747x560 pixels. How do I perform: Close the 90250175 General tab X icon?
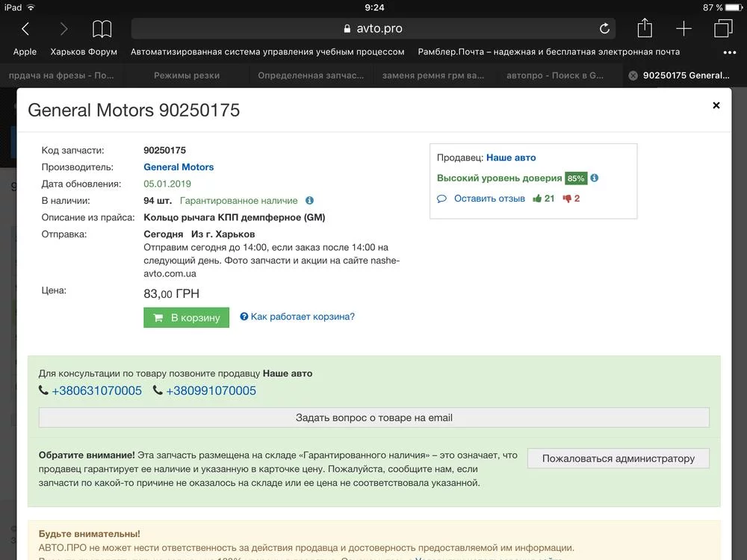[x=633, y=75]
